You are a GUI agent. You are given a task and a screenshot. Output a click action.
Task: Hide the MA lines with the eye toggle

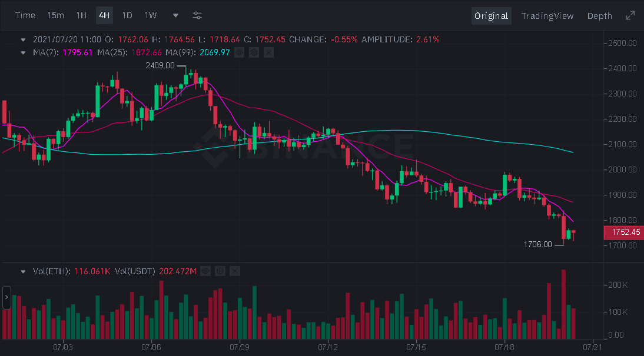(x=239, y=52)
